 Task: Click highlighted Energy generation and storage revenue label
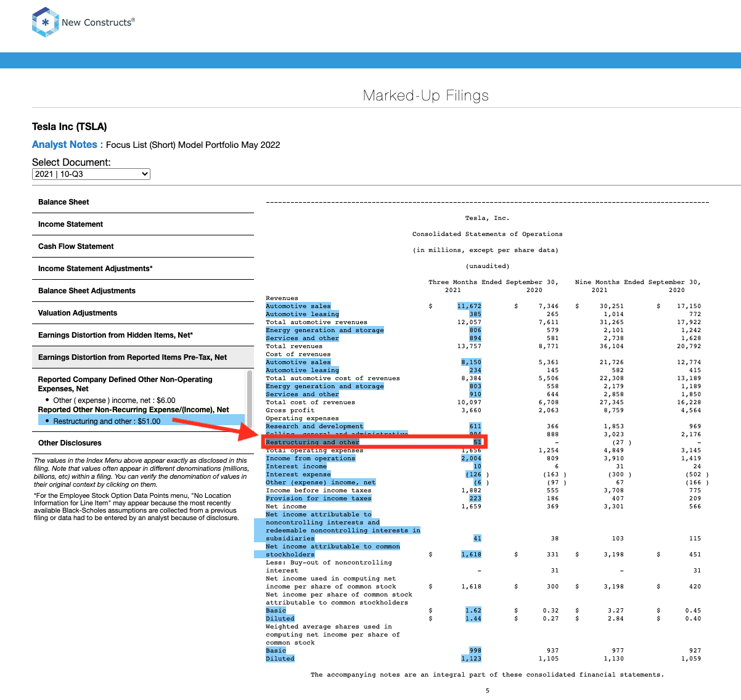coord(325,330)
